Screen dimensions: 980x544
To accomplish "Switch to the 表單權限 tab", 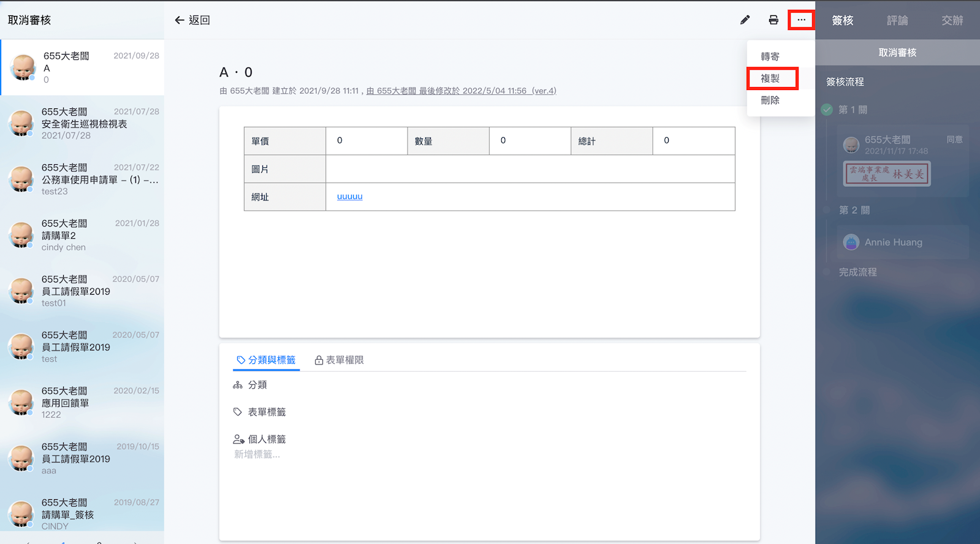I will pyautogui.click(x=339, y=360).
